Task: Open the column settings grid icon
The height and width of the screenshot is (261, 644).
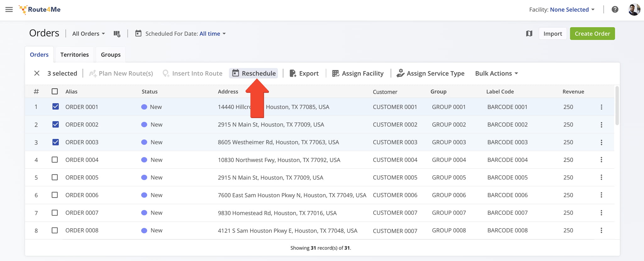Action: tap(117, 34)
